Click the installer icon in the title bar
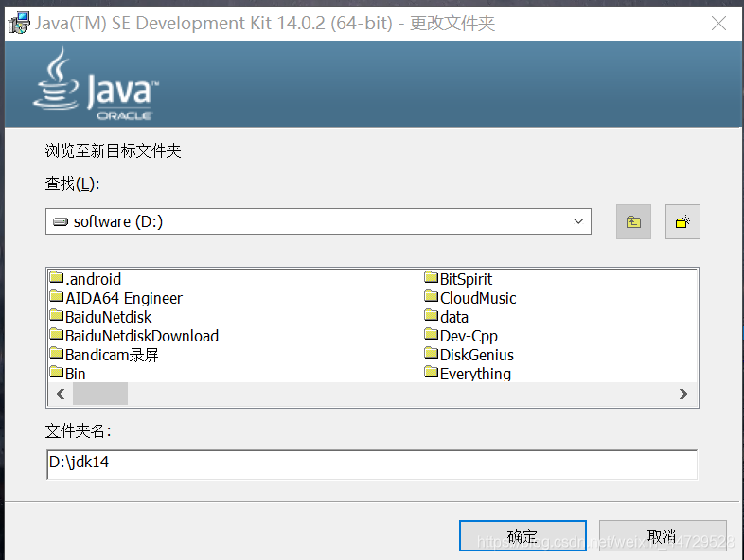Screen dimensions: 744x560 pos(19,23)
